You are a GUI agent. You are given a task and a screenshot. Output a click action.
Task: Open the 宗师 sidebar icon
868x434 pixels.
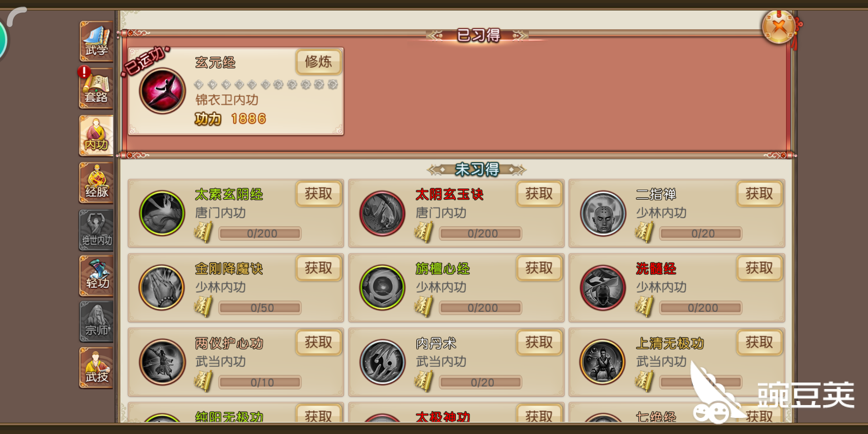96,322
